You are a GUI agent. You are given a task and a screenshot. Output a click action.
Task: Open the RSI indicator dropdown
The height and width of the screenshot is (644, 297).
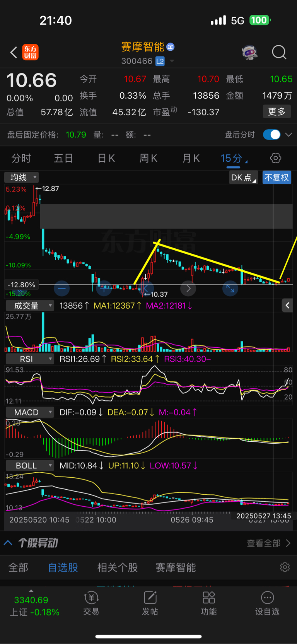(30, 359)
